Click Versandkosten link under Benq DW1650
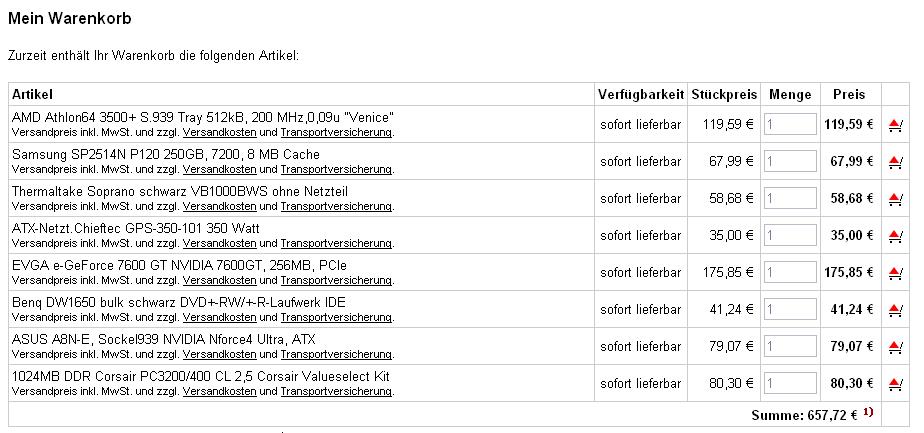Screen dimensions: 924x433 tap(219, 318)
